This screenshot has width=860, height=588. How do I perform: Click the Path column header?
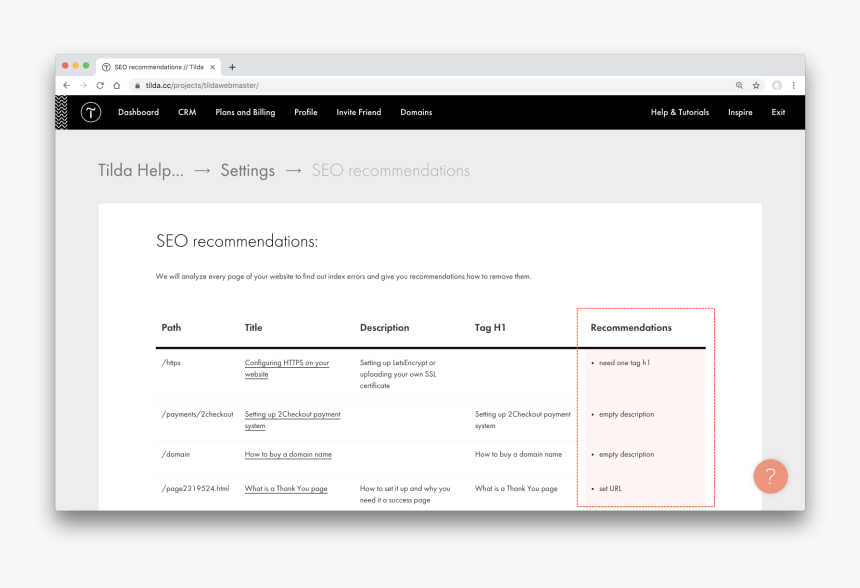pyautogui.click(x=171, y=328)
